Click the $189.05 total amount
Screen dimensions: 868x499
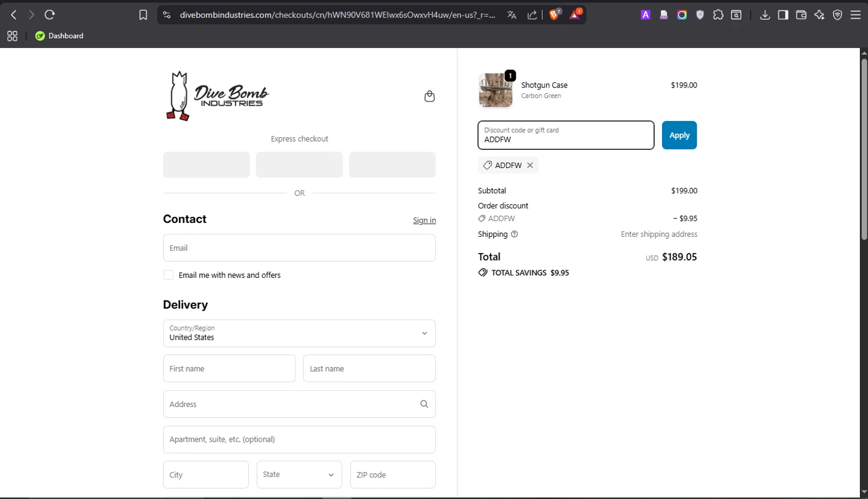coord(679,257)
